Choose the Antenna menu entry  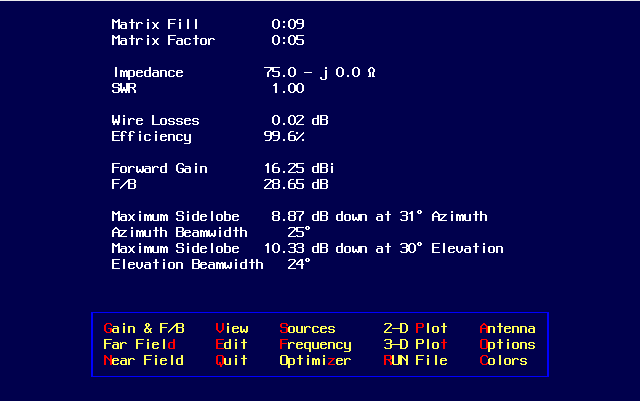507,328
